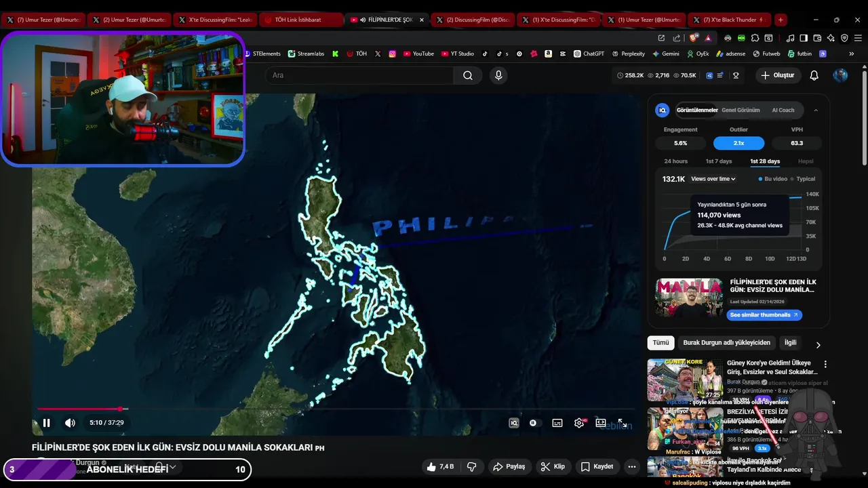The width and height of the screenshot is (868, 488).
Task: Click the Klip scissors button
Action: [x=553, y=466]
